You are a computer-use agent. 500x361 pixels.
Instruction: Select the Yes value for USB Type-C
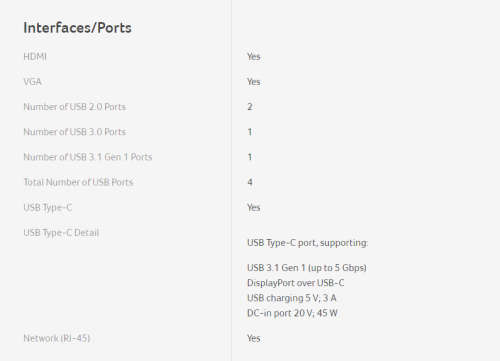pos(254,207)
